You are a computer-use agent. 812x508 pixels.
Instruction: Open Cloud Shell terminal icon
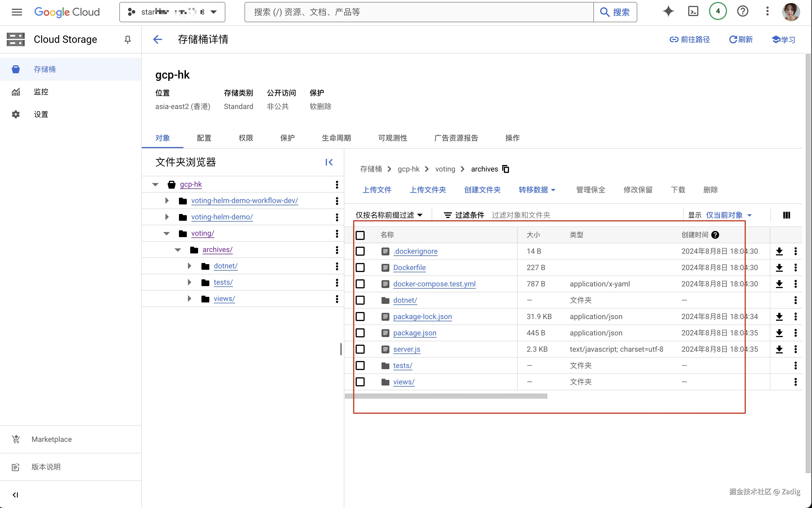[693, 12]
